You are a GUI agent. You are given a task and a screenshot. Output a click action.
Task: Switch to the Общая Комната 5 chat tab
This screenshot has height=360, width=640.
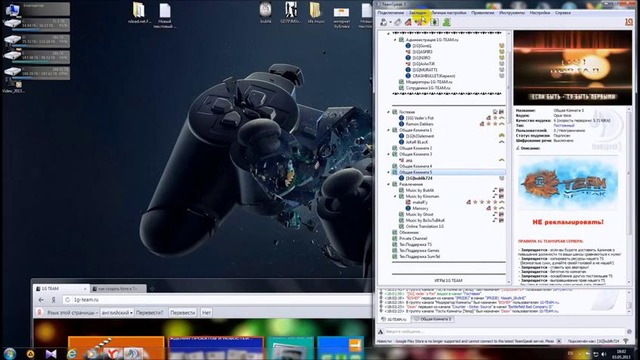click(x=433, y=319)
